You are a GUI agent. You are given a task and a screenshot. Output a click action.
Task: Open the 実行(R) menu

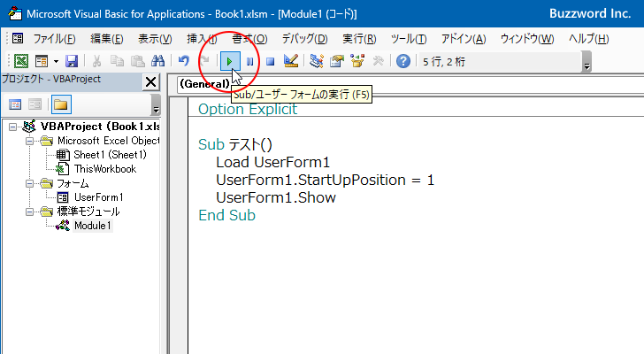click(x=359, y=39)
